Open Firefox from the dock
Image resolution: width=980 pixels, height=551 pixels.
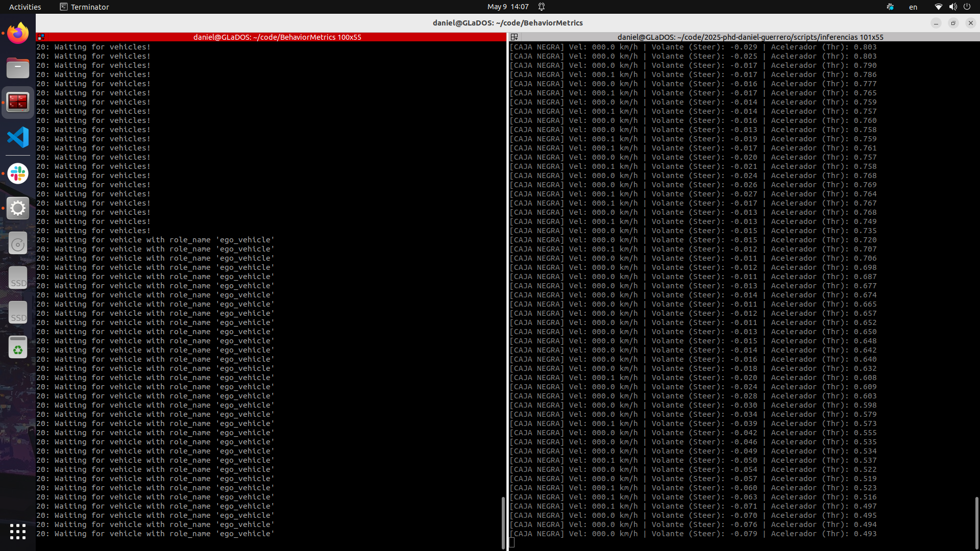18,33
